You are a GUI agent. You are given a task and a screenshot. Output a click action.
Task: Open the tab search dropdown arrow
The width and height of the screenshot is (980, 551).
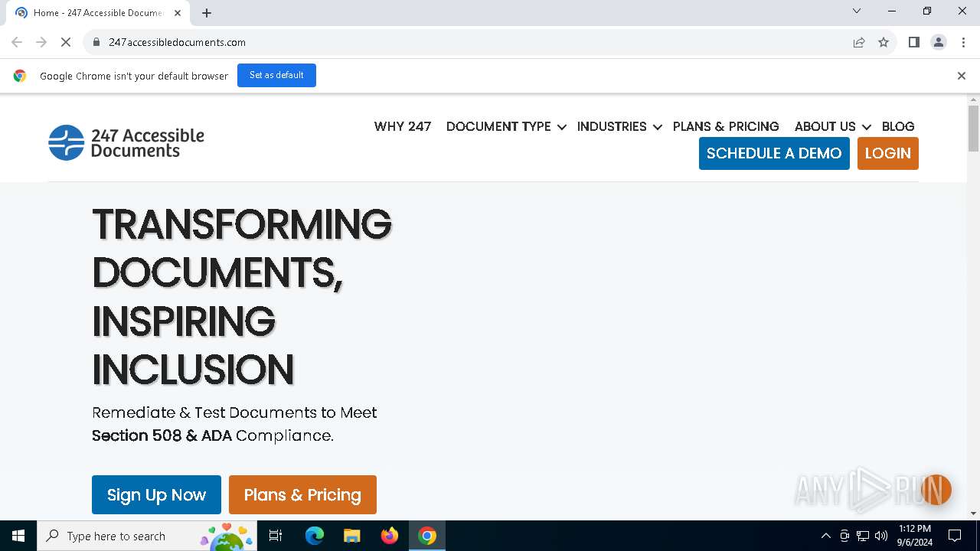pos(857,11)
